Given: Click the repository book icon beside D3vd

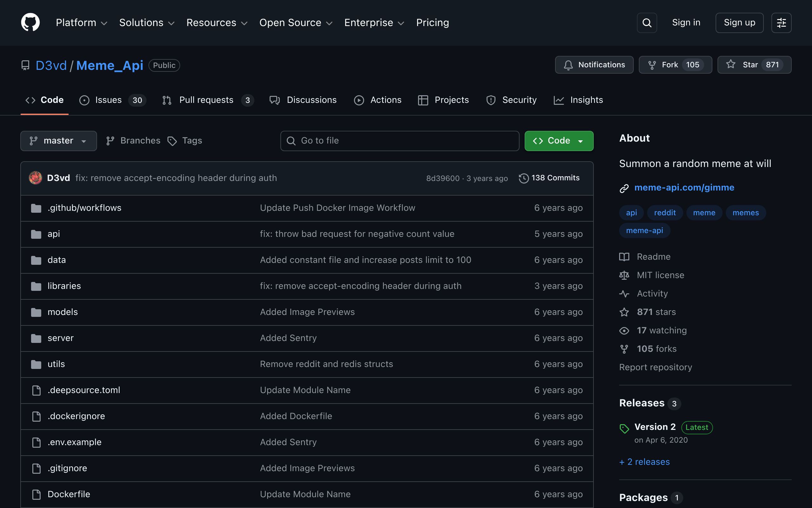Looking at the screenshot, I should coord(25,65).
